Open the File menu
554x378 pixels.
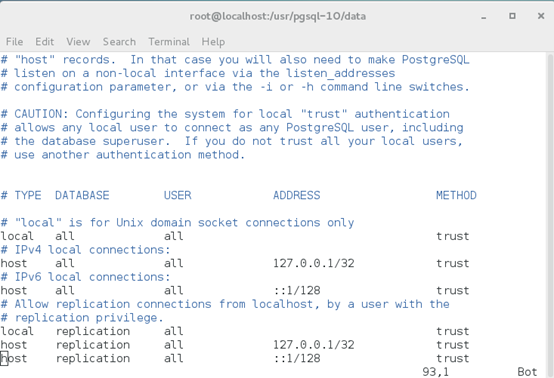point(14,42)
